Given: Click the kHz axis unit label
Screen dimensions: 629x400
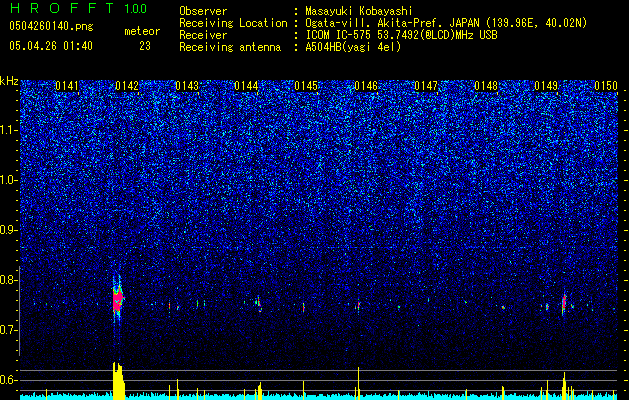Looking at the screenshot, I should 9,81.
